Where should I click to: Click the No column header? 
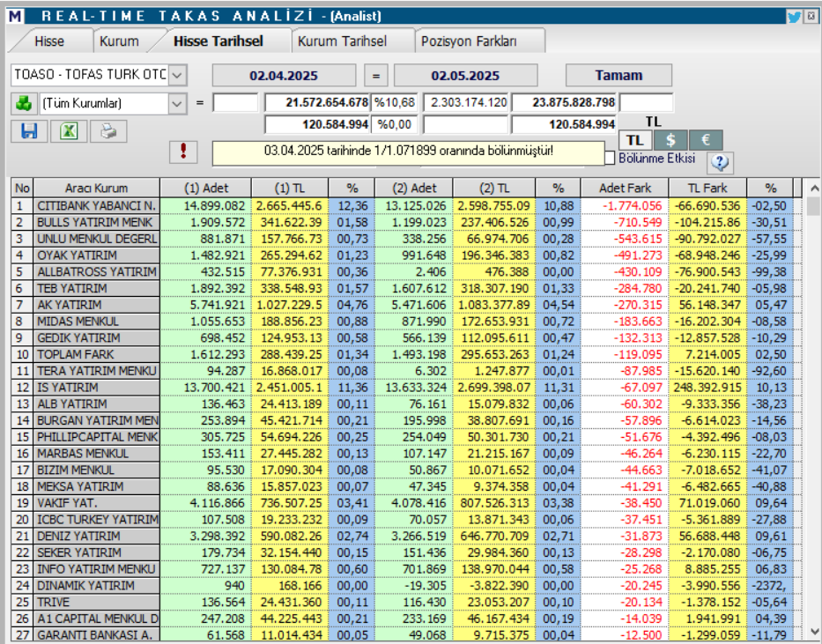point(22,189)
